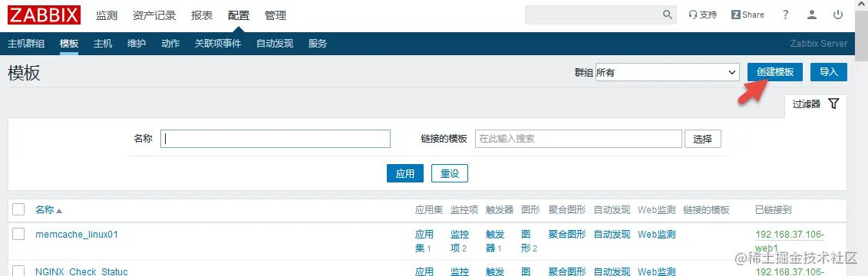Sort by 名称 column header
This screenshot has height=276, width=868.
point(48,210)
